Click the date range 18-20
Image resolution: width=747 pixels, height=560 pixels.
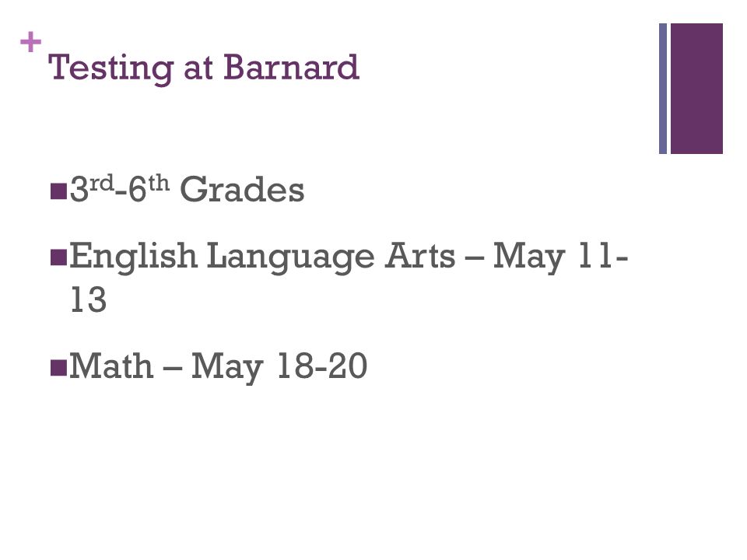pyautogui.click(x=322, y=366)
